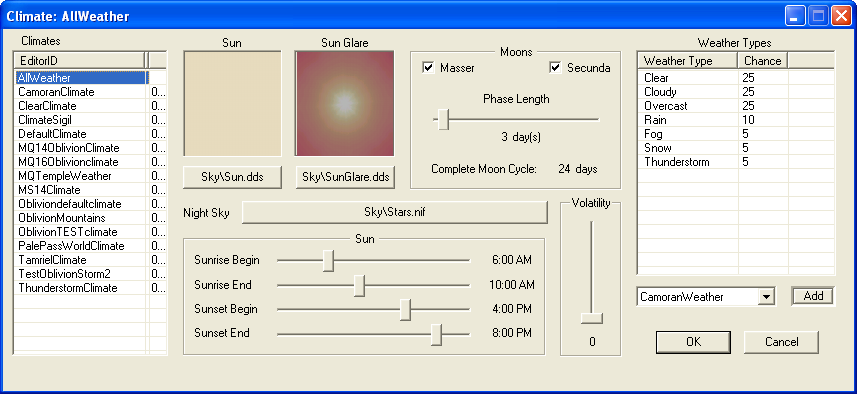This screenshot has height=394, width=857.
Task: Select the Snow weather type row
Action: (736, 148)
